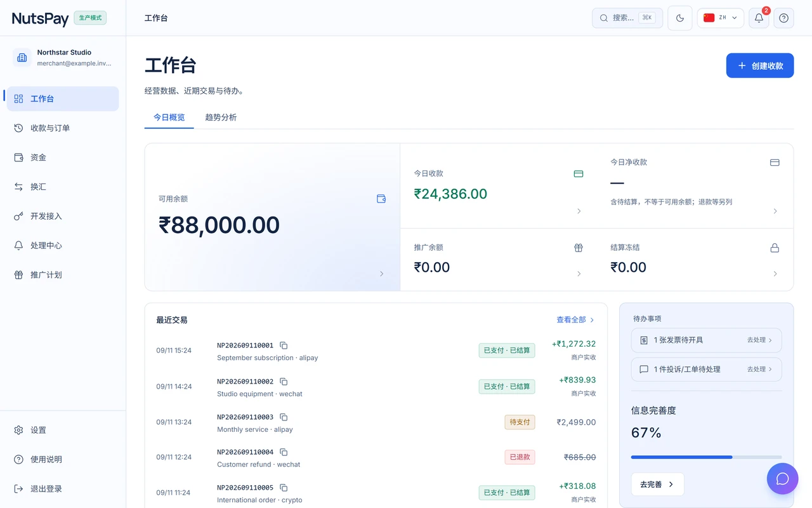
Task: Copy order number NP202609110004
Action: [x=284, y=452]
